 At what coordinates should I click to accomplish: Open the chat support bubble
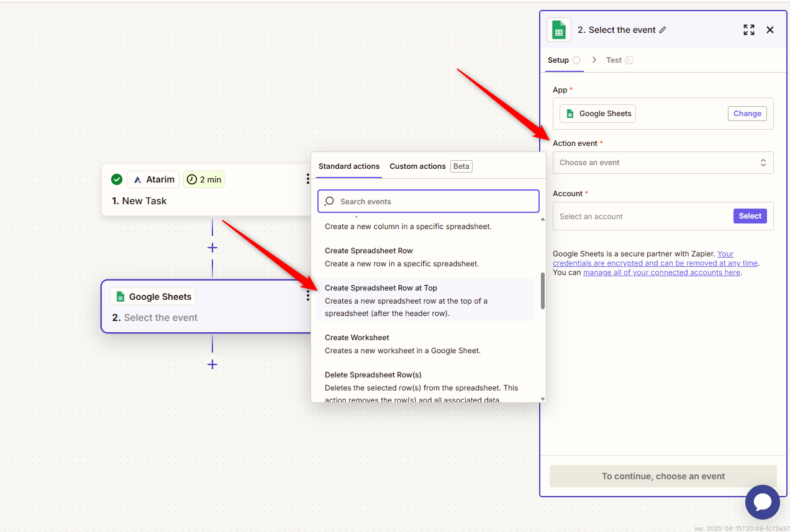click(x=762, y=502)
